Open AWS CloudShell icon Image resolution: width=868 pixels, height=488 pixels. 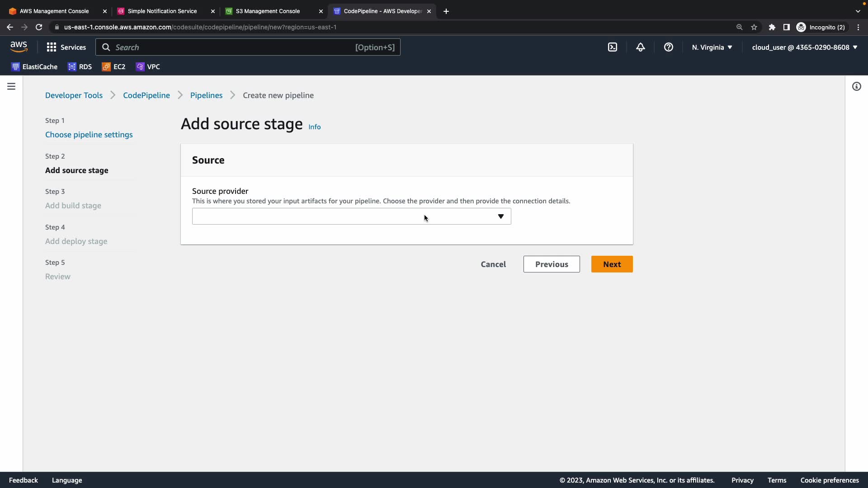pyautogui.click(x=613, y=47)
